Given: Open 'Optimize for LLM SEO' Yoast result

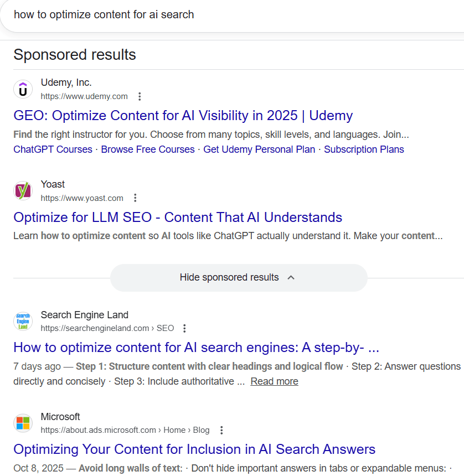Looking at the screenshot, I should [177, 217].
